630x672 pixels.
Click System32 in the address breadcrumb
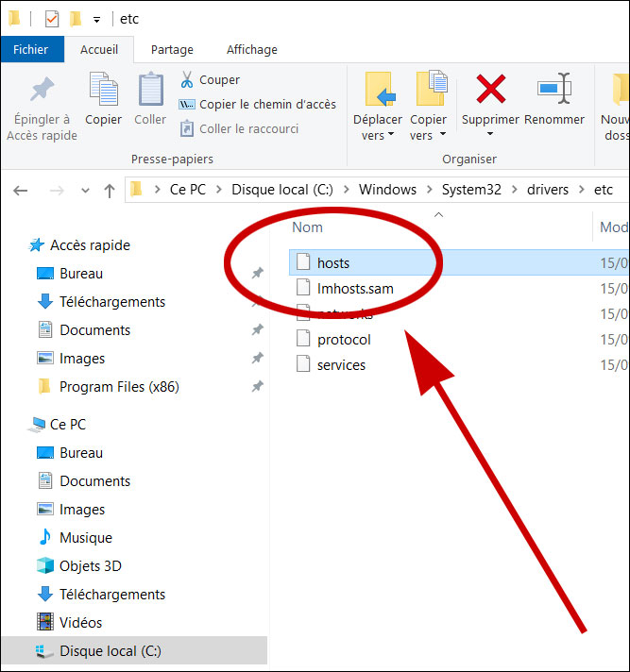coord(471,190)
